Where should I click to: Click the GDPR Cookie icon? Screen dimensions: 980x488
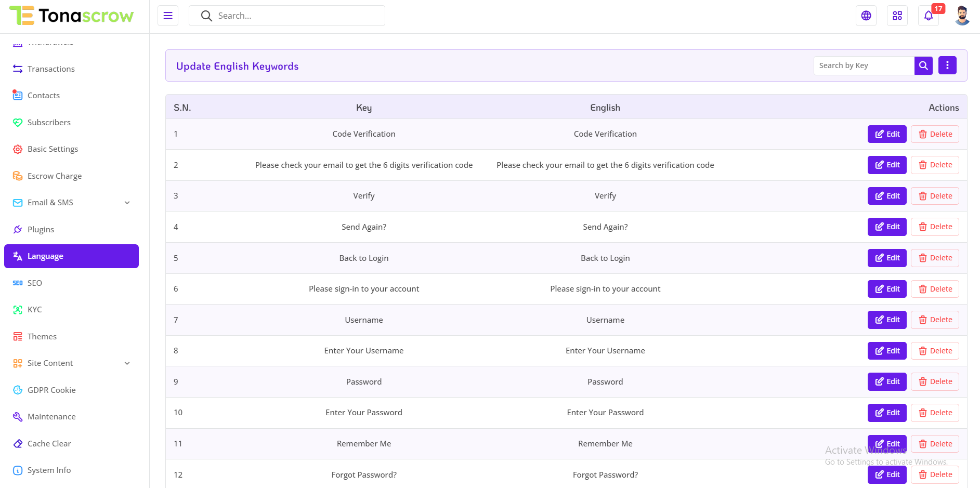[x=18, y=390]
